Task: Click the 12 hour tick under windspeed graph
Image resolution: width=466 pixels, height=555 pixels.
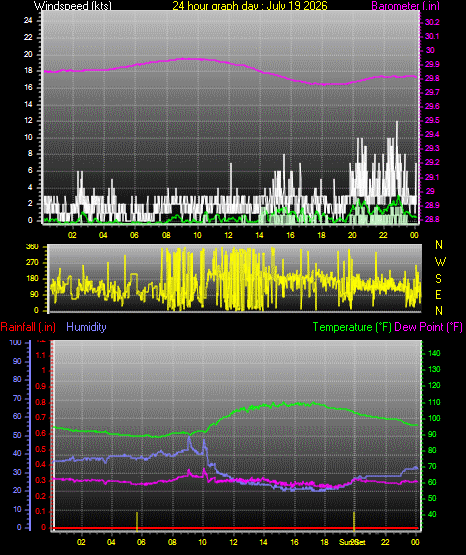Action: click(228, 235)
